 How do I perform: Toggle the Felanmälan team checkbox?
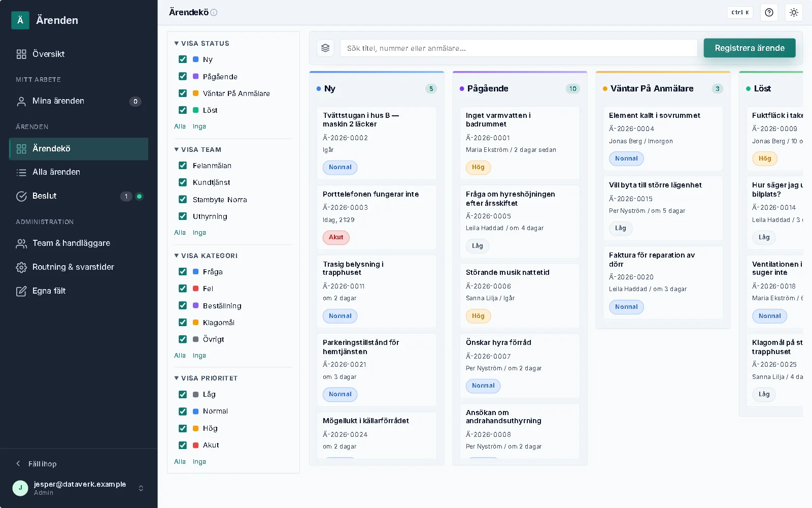(183, 166)
